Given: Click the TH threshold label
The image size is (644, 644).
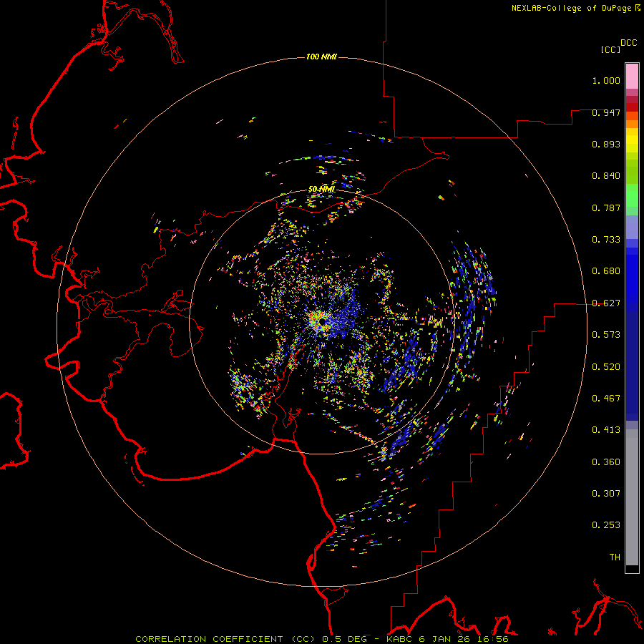Looking at the screenshot, I should pyautogui.click(x=615, y=557).
